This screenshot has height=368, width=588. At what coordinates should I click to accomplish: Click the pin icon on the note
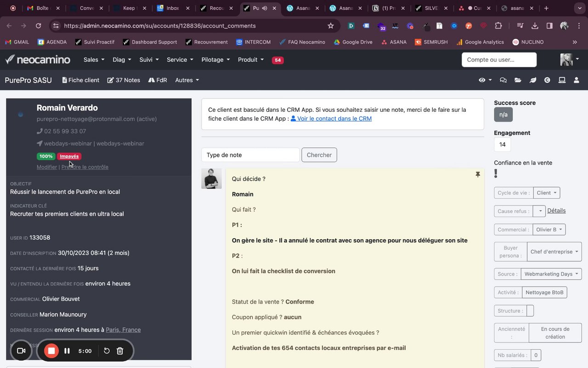point(478,175)
